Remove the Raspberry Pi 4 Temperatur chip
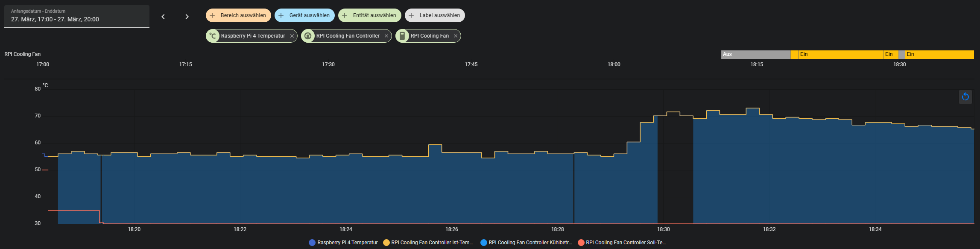 [x=292, y=36]
